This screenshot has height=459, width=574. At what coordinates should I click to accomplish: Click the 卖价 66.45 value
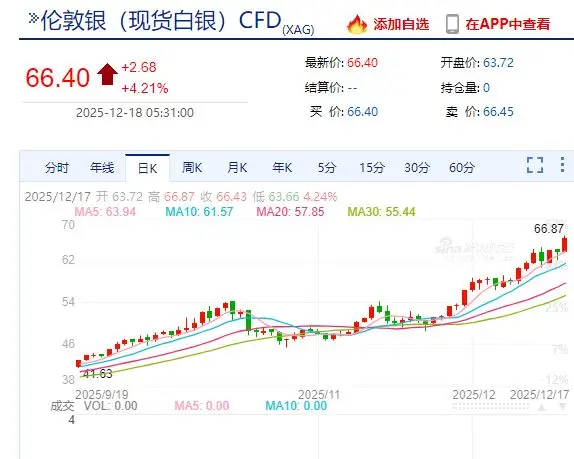point(498,112)
